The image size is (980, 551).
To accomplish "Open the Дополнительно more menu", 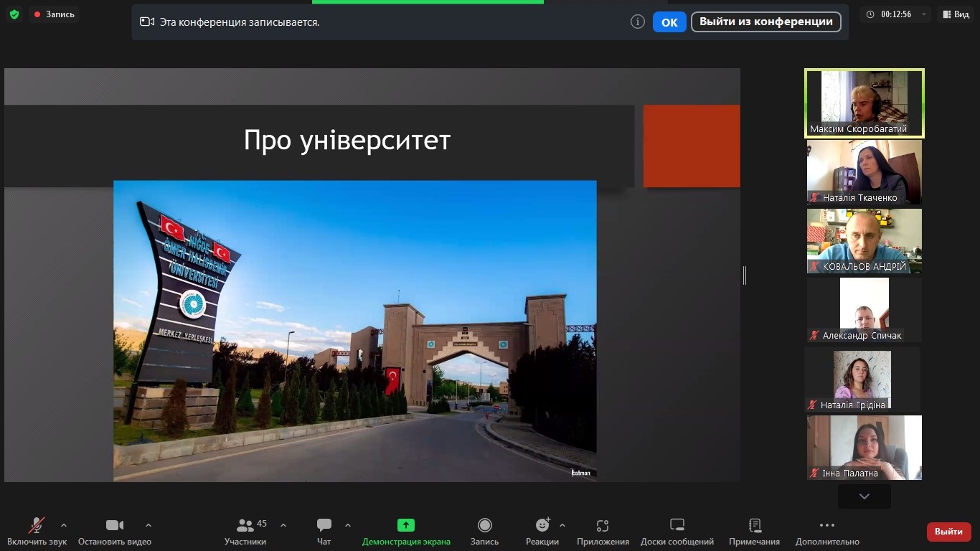I will pos(826,526).
